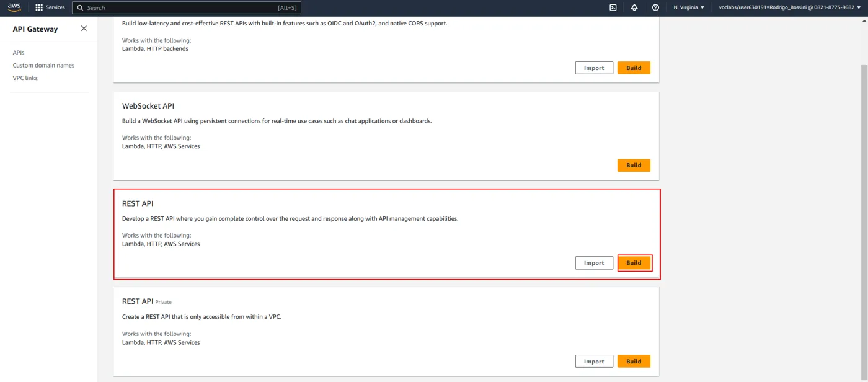Launch the CloudShell terminal icon

pyautogui.click(x=613, y=7)
